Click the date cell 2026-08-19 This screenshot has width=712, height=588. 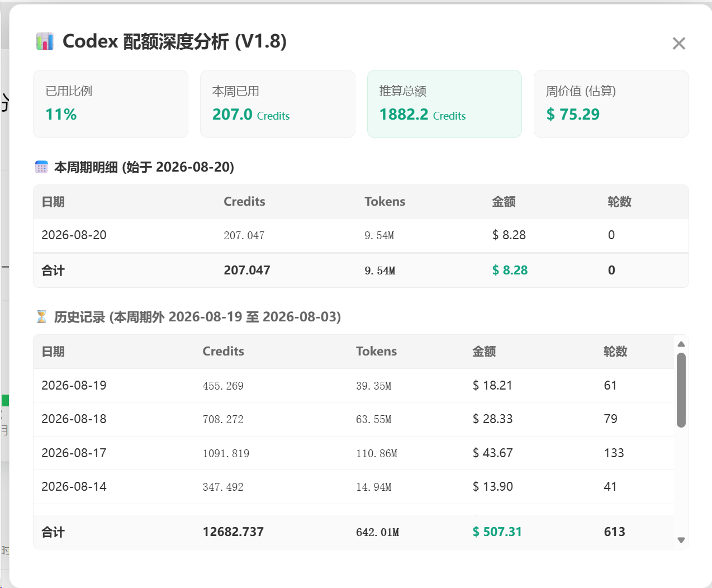(74, 386)
